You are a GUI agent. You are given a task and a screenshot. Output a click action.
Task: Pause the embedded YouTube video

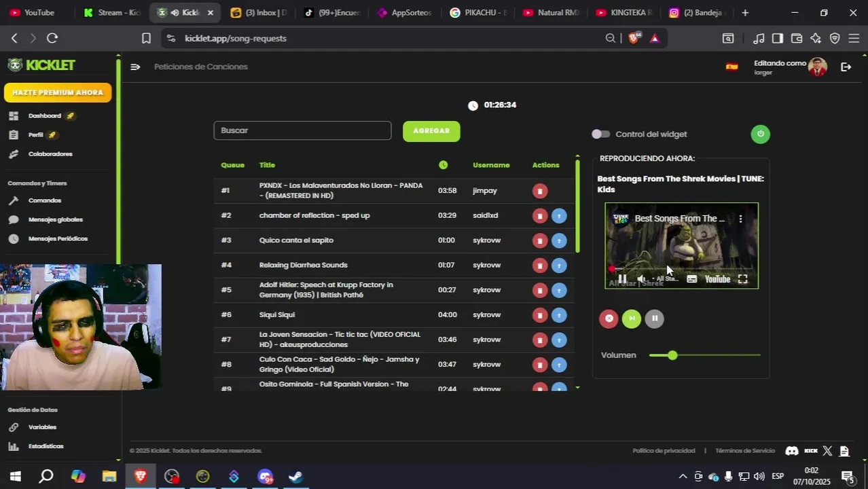(622, 279)
